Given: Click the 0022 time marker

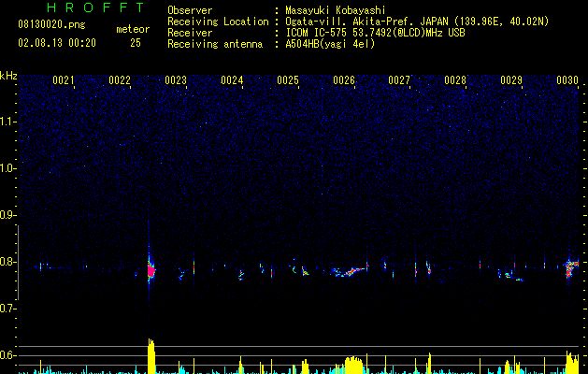Looking at the screenshot, I should point(120,80).
